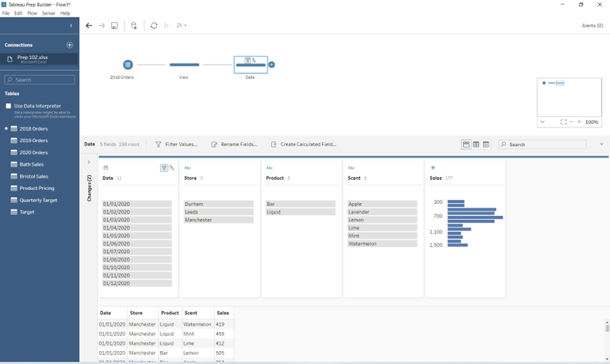This screenshot has width=610, height=364.
Task: Open the Help menu
Action: tap(66, 13)
